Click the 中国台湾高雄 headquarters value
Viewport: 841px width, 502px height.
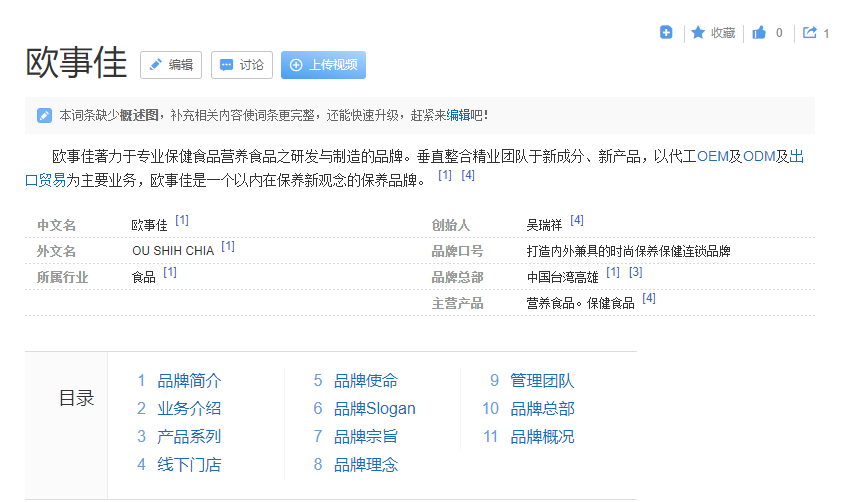coord(562,277)
